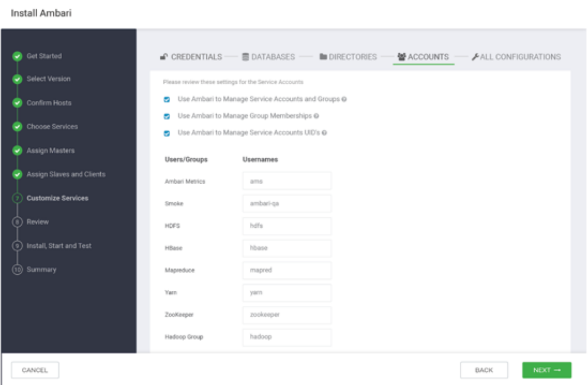This screenshot has height=385, width=588.
Task: Click the folder icon beside Directories
Action: point(323,57)
